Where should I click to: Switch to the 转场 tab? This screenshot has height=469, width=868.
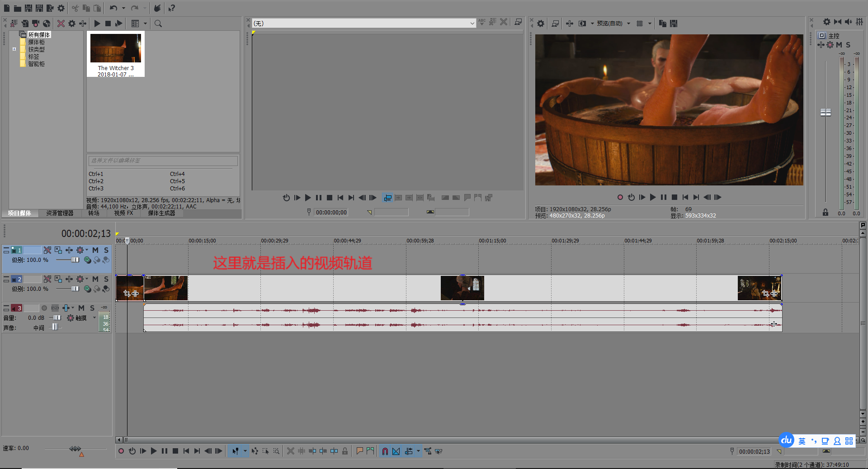point(94,213)
